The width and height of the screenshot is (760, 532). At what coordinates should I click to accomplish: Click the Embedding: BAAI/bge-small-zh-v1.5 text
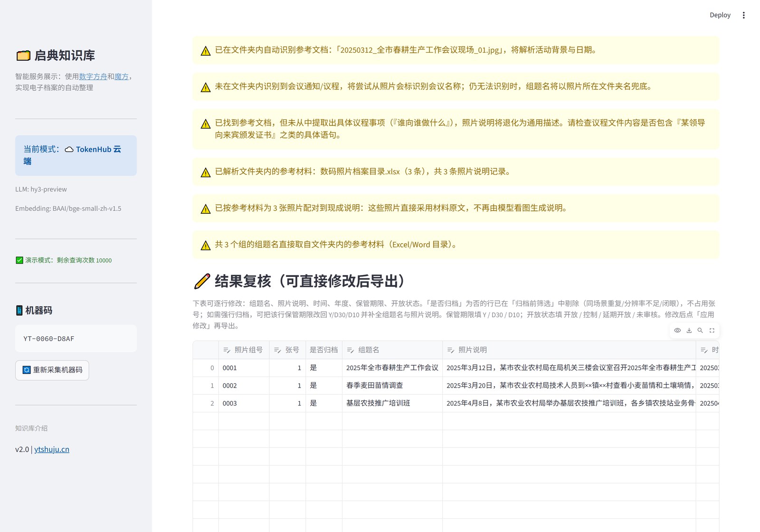68,209
